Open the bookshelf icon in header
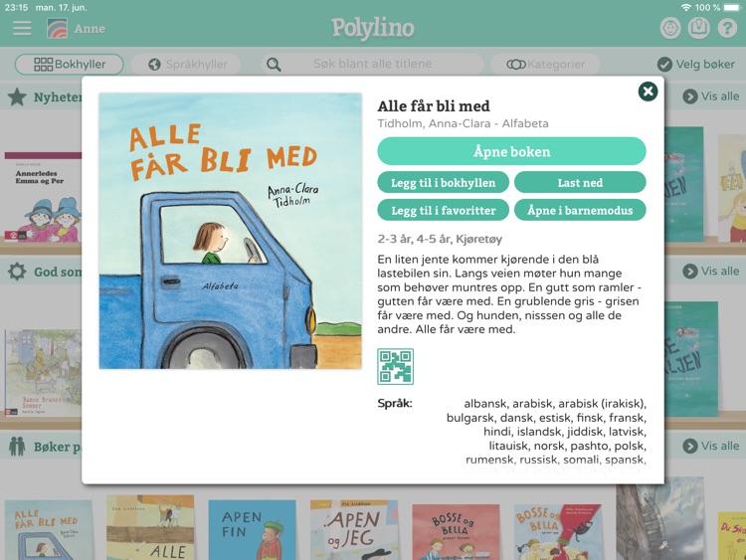The height and width of the screenshot is (560, 746). tap(698, 28)
